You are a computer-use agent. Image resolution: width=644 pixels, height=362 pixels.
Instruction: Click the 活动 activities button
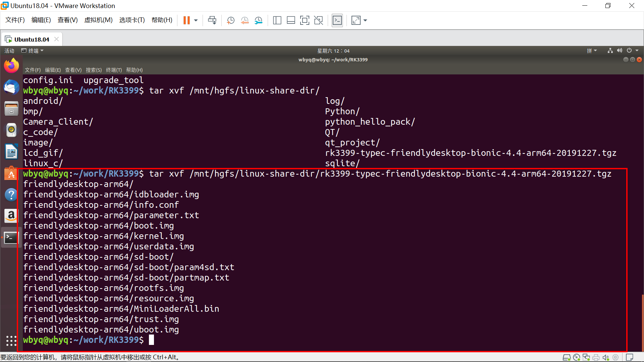[x=9, y=51]
